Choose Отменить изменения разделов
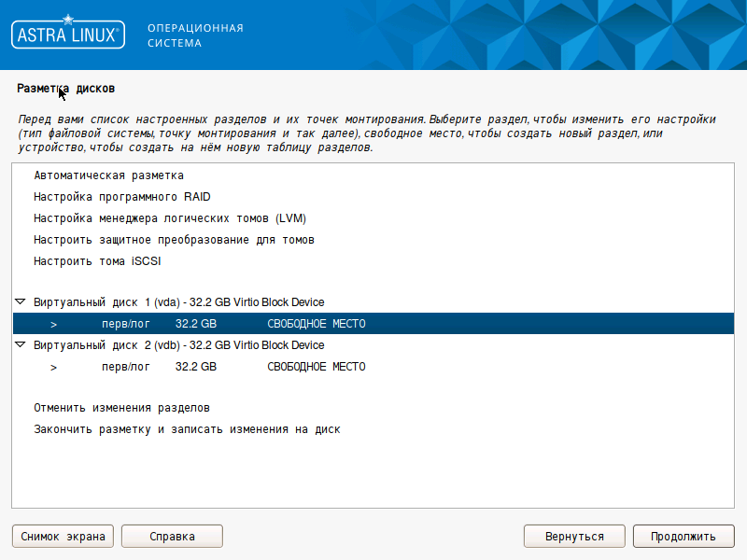Viewport: 747px width, 560px height. [121, 408]
